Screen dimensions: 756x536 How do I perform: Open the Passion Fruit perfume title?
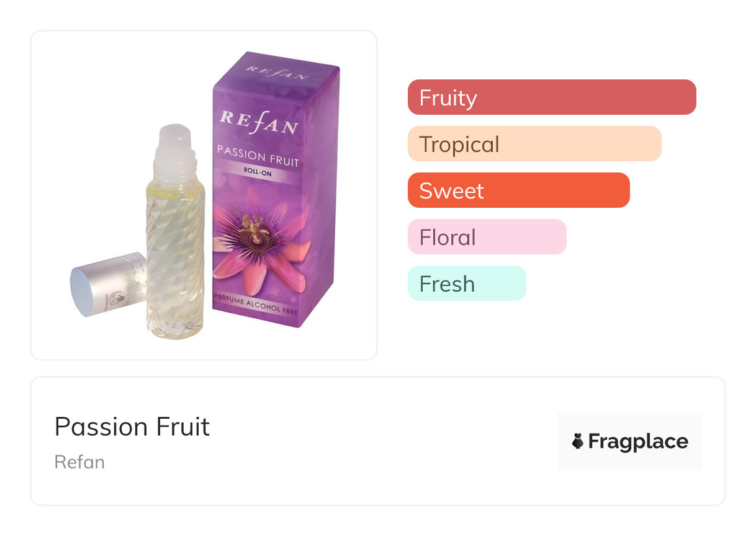(132, 427)
